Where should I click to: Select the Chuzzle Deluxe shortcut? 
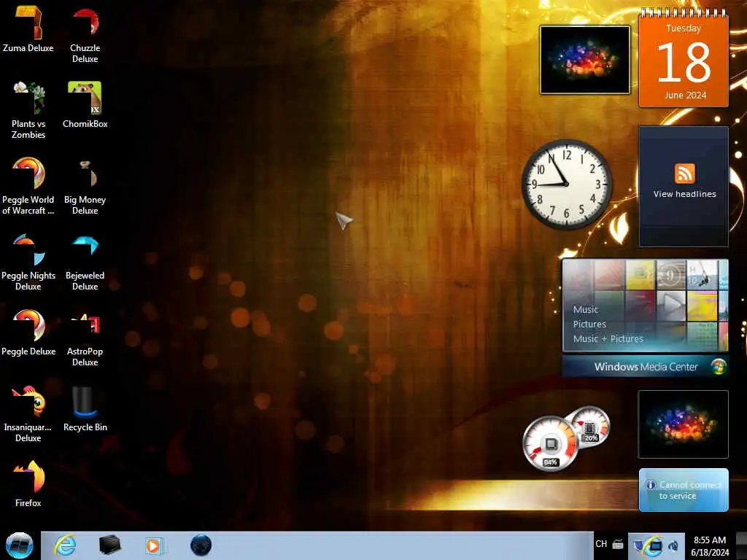pyautogui.click(x=85, y=34)
